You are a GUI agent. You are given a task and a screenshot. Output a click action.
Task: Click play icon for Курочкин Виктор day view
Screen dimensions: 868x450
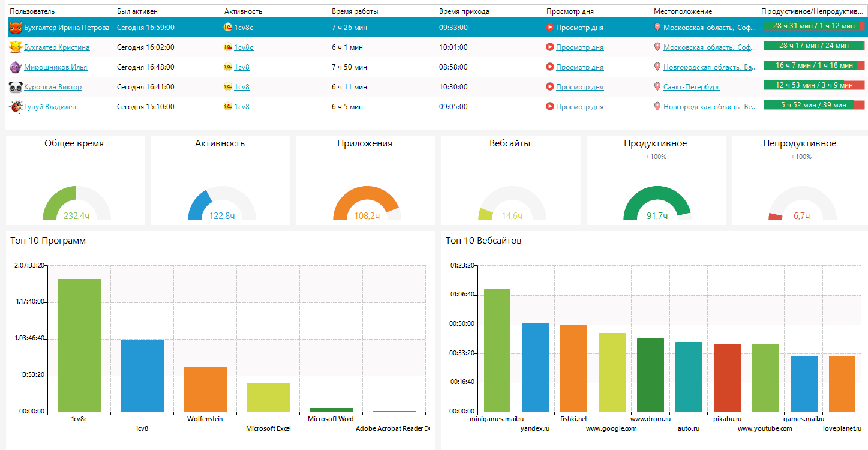[550, 87]
